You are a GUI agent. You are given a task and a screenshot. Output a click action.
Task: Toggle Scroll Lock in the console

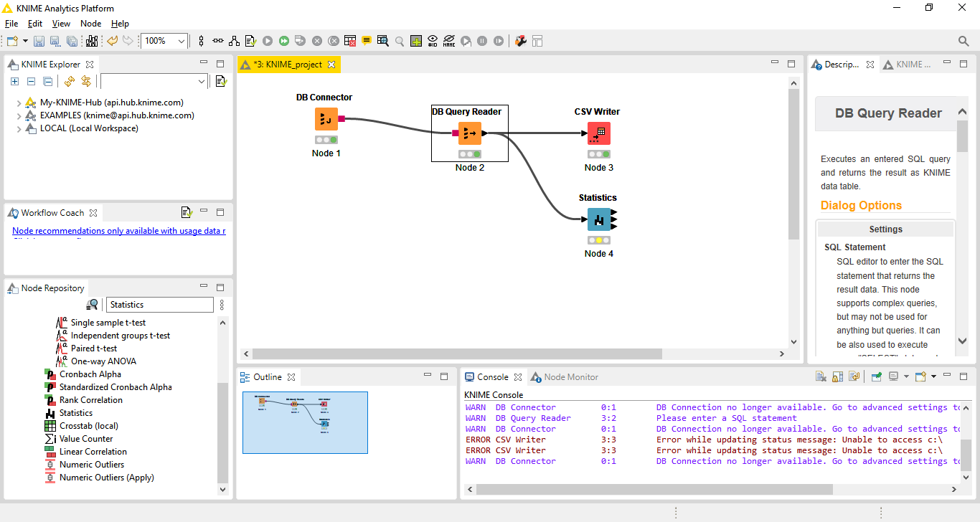click(x=837, y=376)
